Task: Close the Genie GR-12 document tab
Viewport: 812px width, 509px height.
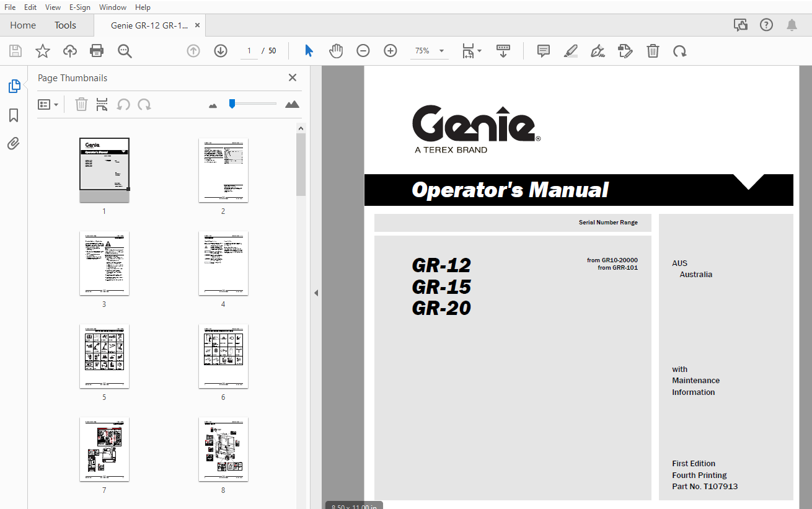Action: coord(197,25)
